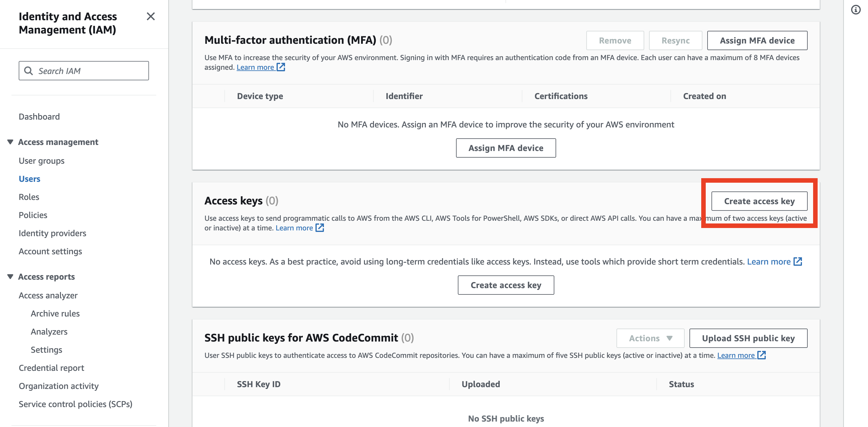Click external link icon after Access keys description
This screenshot has height=427, width=868.
coord(319,228)
